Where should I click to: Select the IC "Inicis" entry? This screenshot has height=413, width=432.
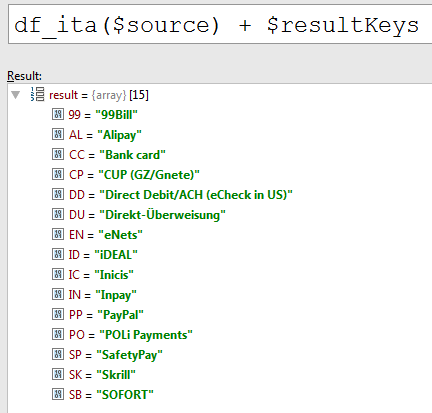[x=101, y=275]
